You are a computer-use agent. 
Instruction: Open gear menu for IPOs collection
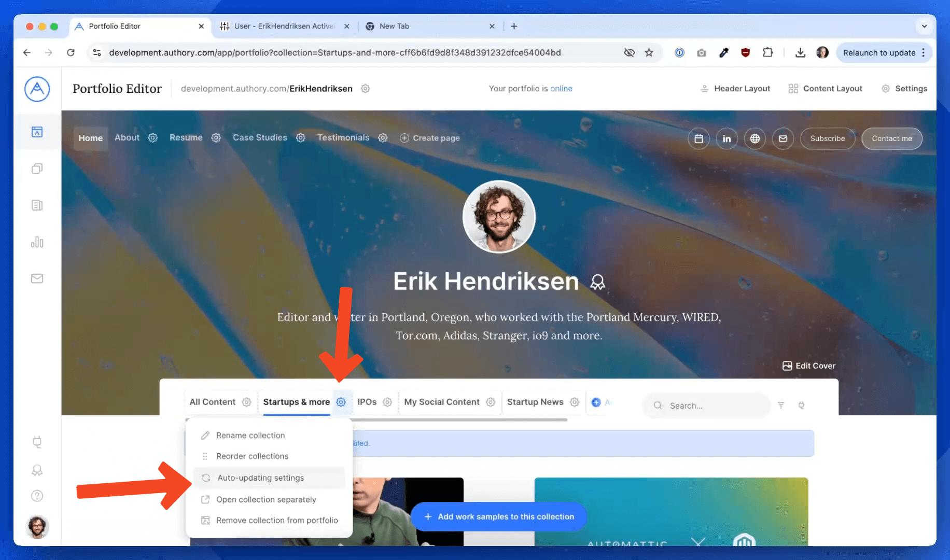[x=387, y=402]
